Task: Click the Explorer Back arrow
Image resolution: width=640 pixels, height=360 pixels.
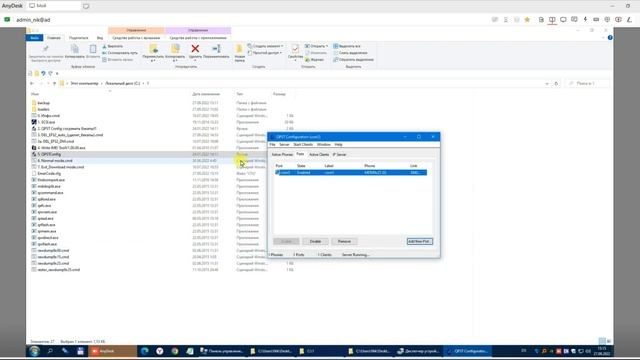Action: 32,83
